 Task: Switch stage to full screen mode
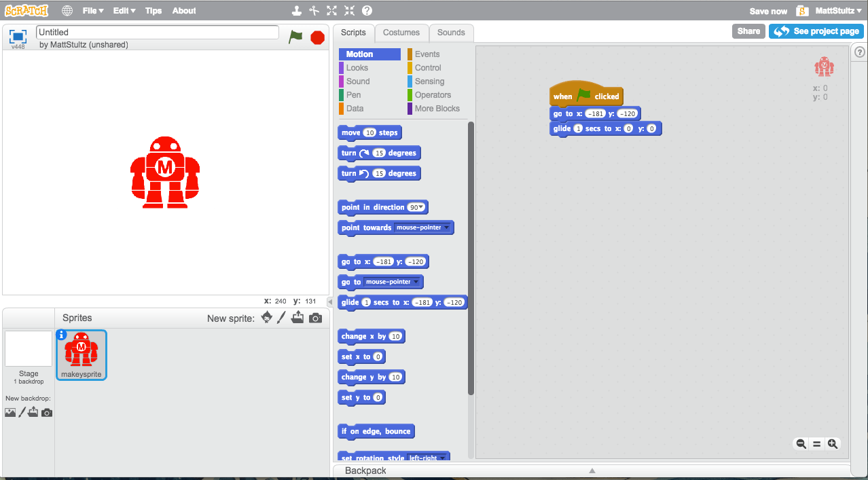18,36
